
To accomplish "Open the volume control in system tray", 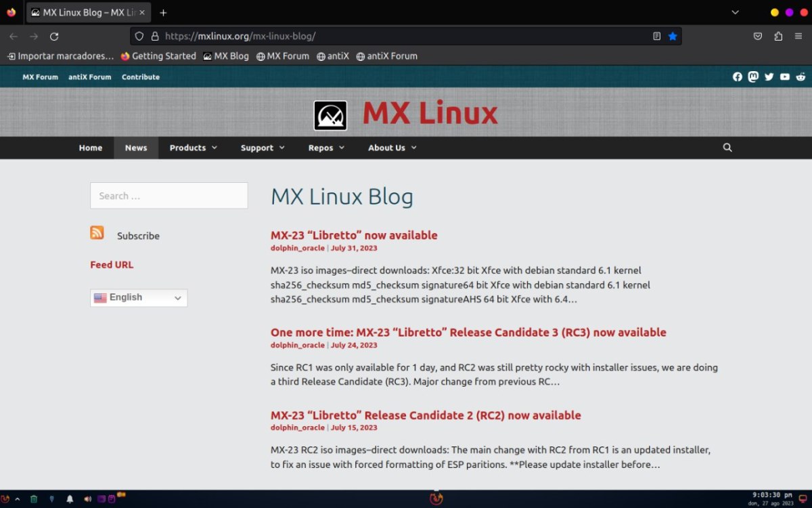I will tap(87, 499).
